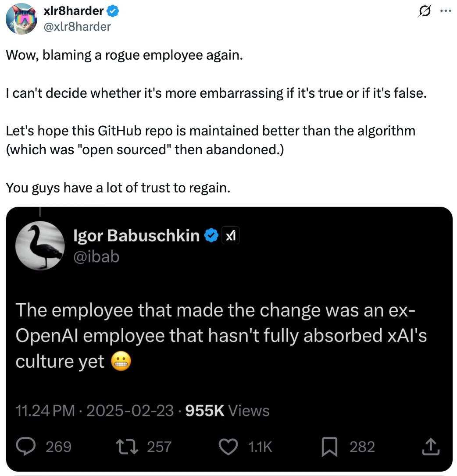Click xlr8harder's blue verified badge
This screenshot has height=476, width=457.
tap(113, 11)
